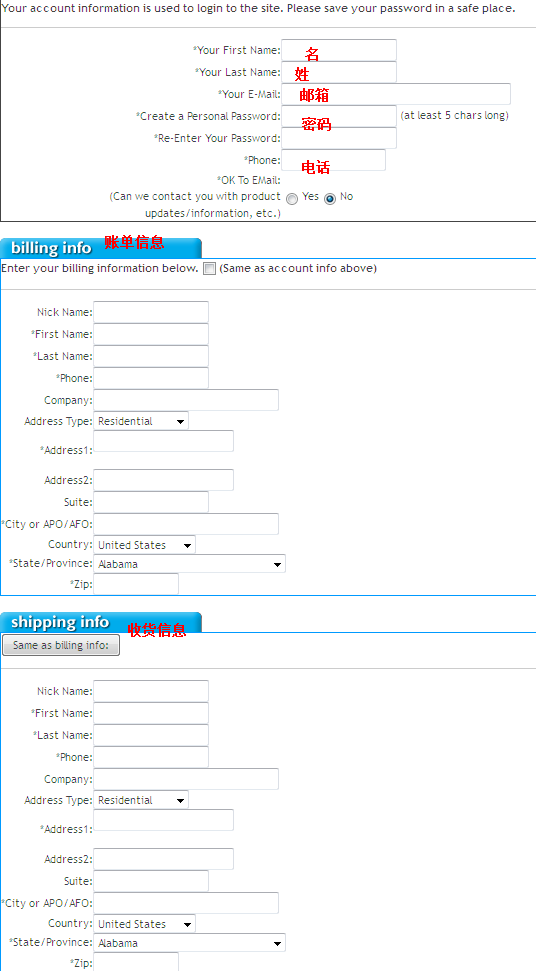Viewport: 536px width, 971px height.
Task: Focus the billing Company field
Action: click(x=186, y=400)
